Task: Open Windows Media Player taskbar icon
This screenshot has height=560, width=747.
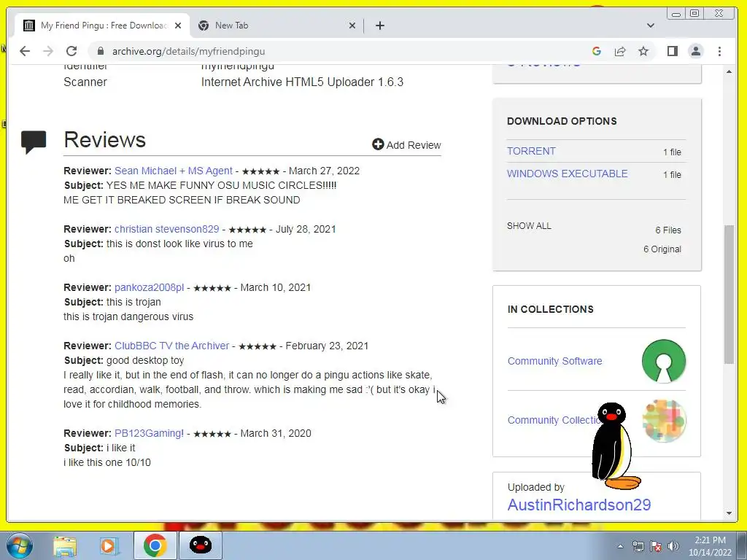Action: (109, 545)
